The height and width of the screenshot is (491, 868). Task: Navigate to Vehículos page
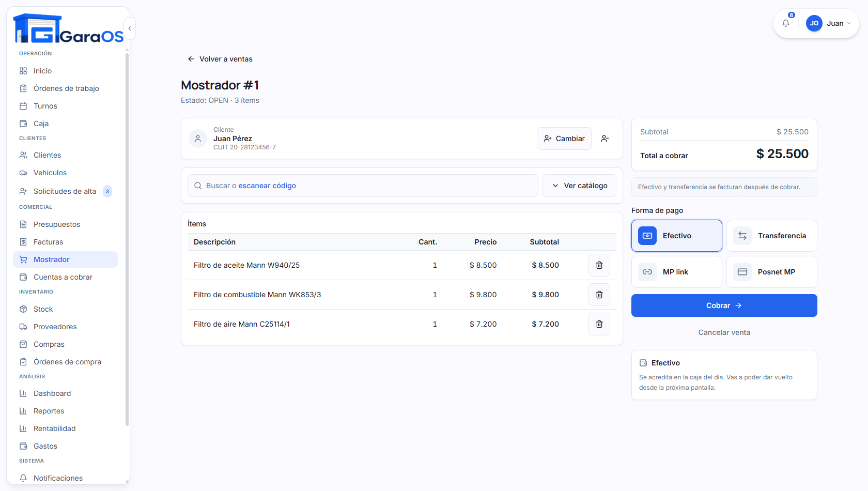(66, 173)
